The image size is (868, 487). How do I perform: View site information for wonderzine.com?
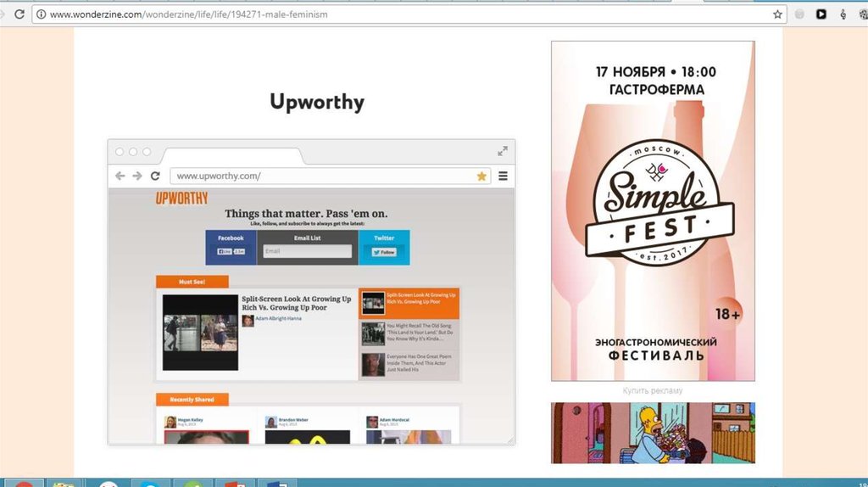tap(41, 14)
